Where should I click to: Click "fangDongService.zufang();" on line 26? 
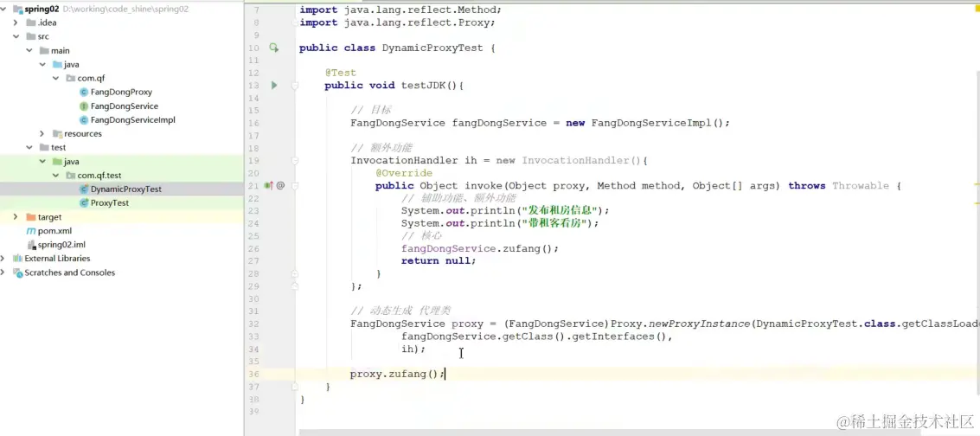(x=480, y=248)
